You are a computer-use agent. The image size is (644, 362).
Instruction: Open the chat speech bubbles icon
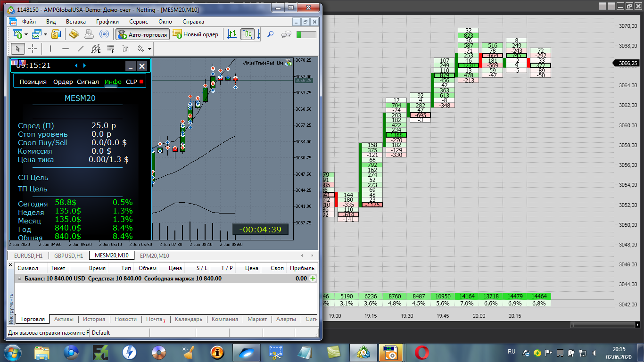286,34
